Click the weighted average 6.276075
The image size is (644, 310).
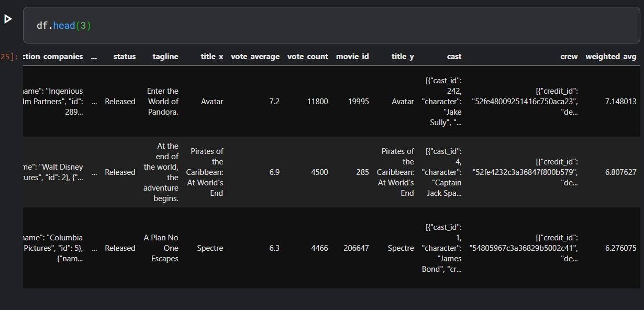tap(621, 248)
